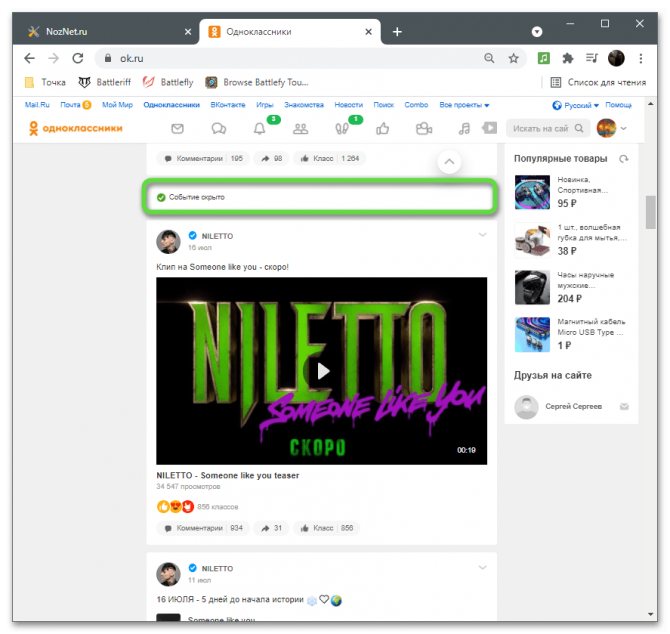Open NILETTO - Someone like you teaser title
This screenshot has height=634, width=670.
228,476
